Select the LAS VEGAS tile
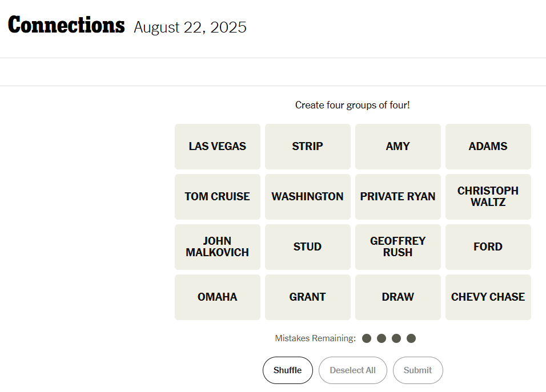The width and height of the screenshot is (546, 392). [x=218, y=147]
